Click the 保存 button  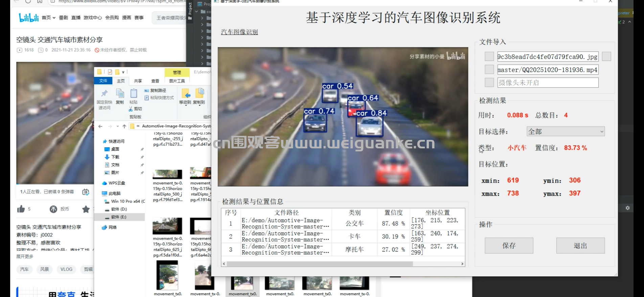[x=509, y=246]
